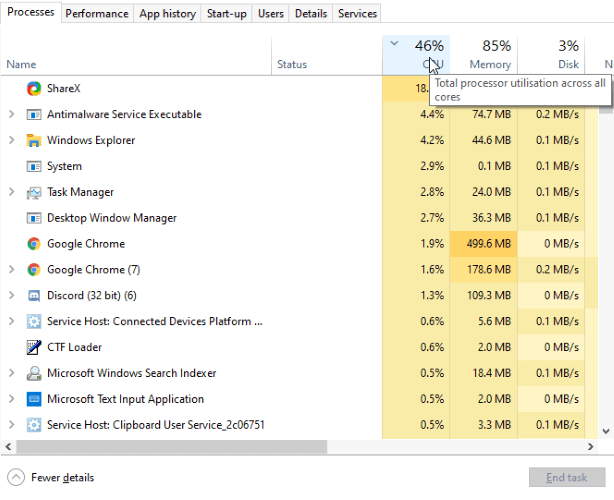Select the standalone Google Chrome process icon
The image size is (614, 500).
point(34,244)
